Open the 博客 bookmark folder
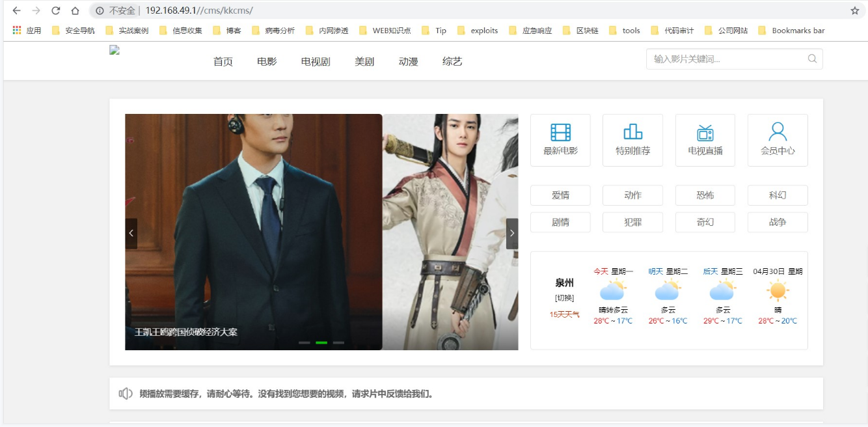 (x=227, y=31)
